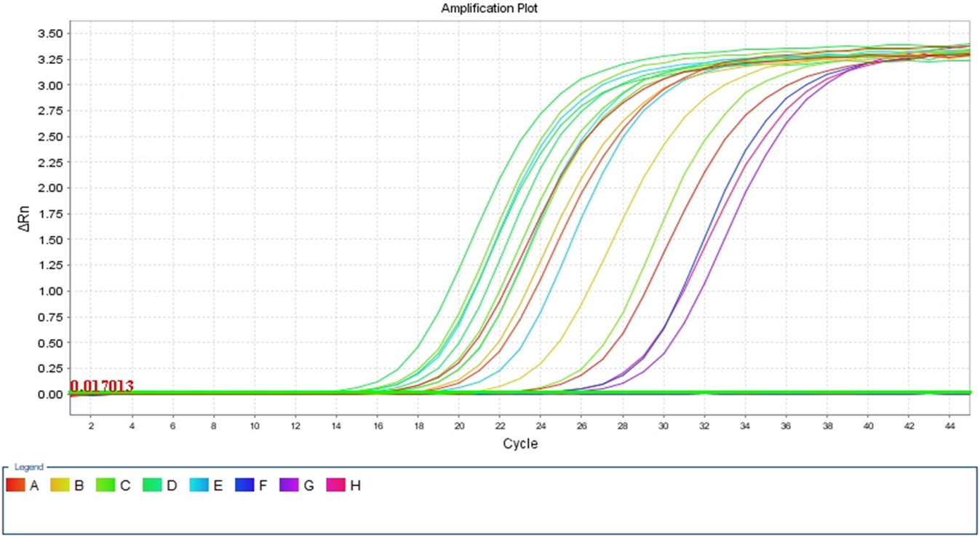Click cycle tick label 32 on x-axis
Viewport: 980px width, 537px height.
click(704, 424)
